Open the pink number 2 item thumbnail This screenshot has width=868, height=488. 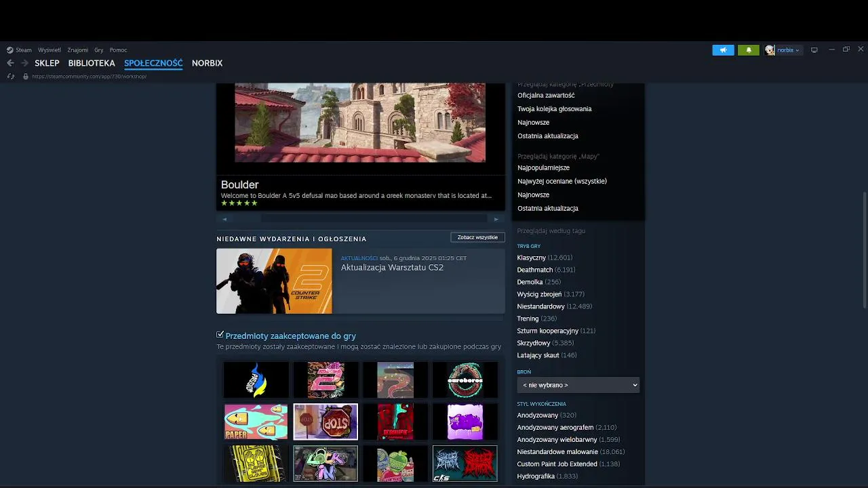325,380
